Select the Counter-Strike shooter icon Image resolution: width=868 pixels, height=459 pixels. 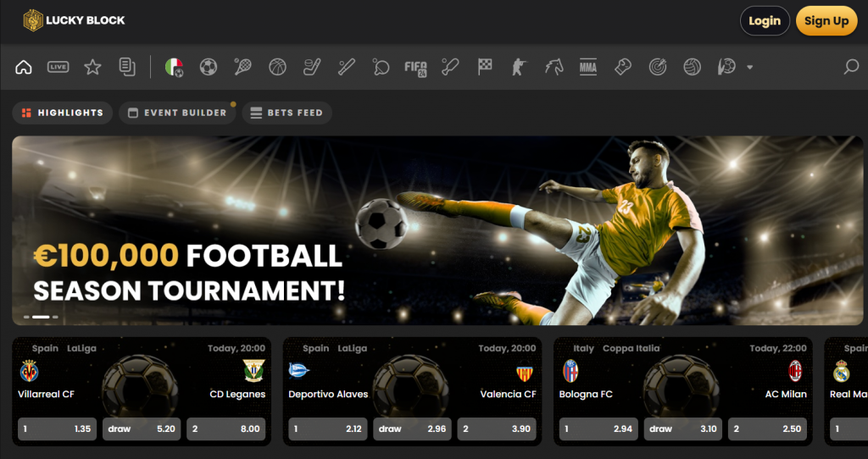coord(520,68)
